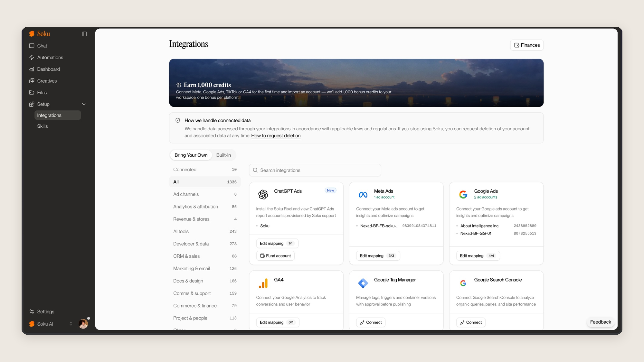The image size is (644, 362).
Task: Select the Nexad-BF-FB-soku account row
Action: 396,226
